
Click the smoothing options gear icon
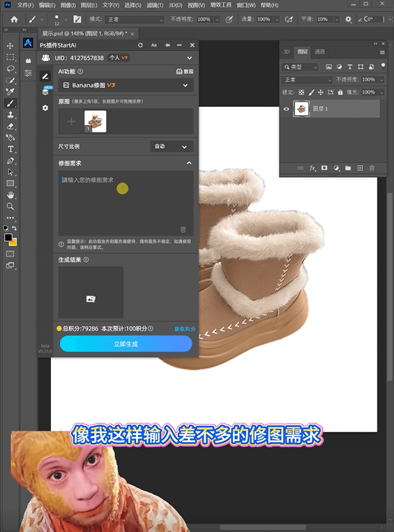(x=348, y=20)
